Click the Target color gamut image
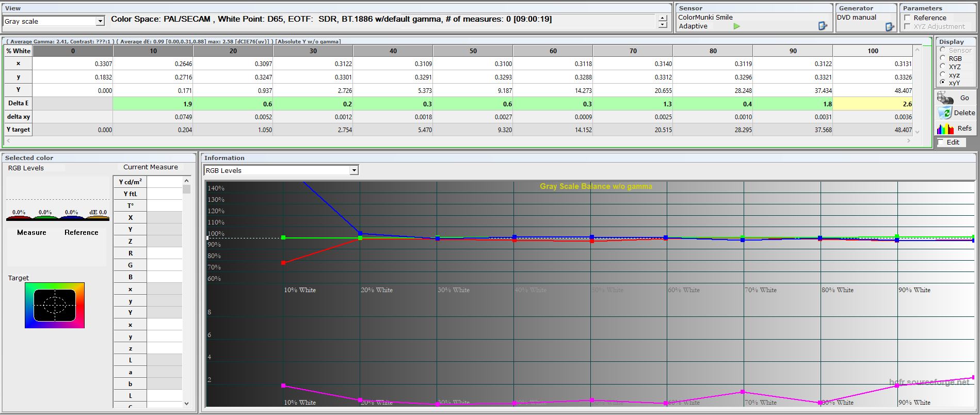Viewport: 980px width, 415px height. (x=55, y=305)
